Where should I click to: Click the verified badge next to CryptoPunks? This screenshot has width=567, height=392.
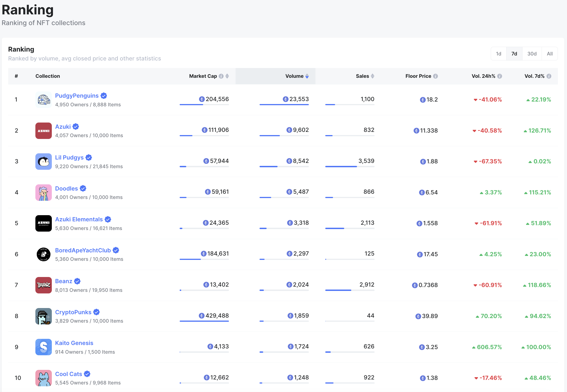click(97, 312)
